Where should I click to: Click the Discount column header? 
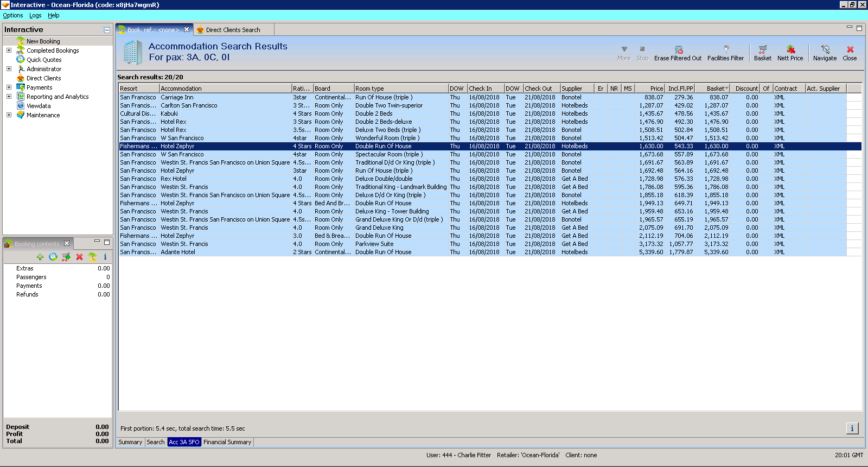click(x=745, y=89)
